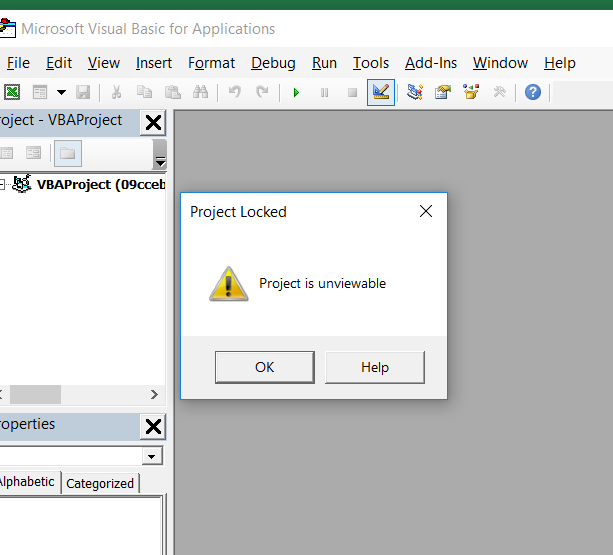
Task: Close the Properties pane
Action: tap(153, 426)
